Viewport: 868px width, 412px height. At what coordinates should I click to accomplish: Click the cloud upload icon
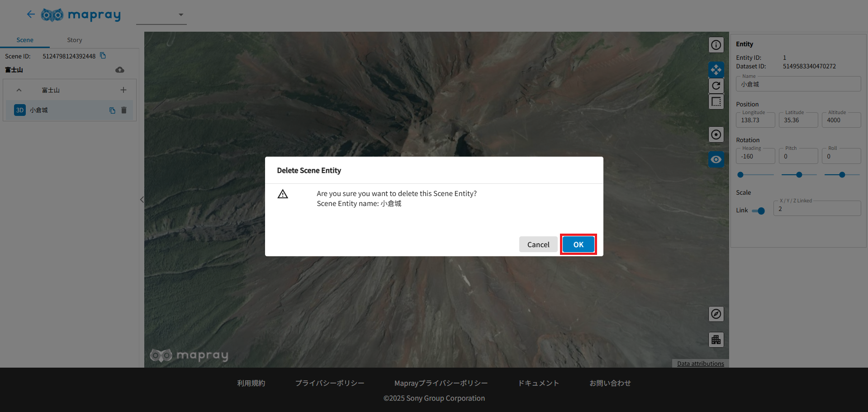pos(120,70)
